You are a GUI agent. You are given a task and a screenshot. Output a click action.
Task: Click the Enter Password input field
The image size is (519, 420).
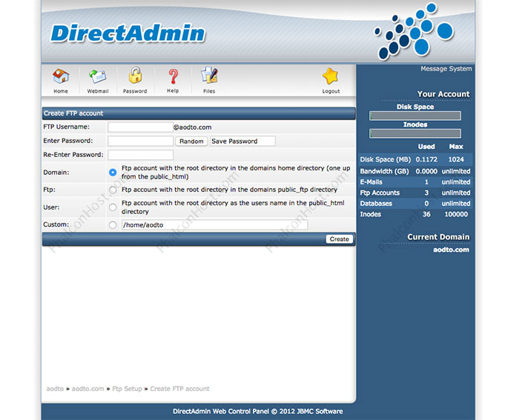(x=140, y=141)
